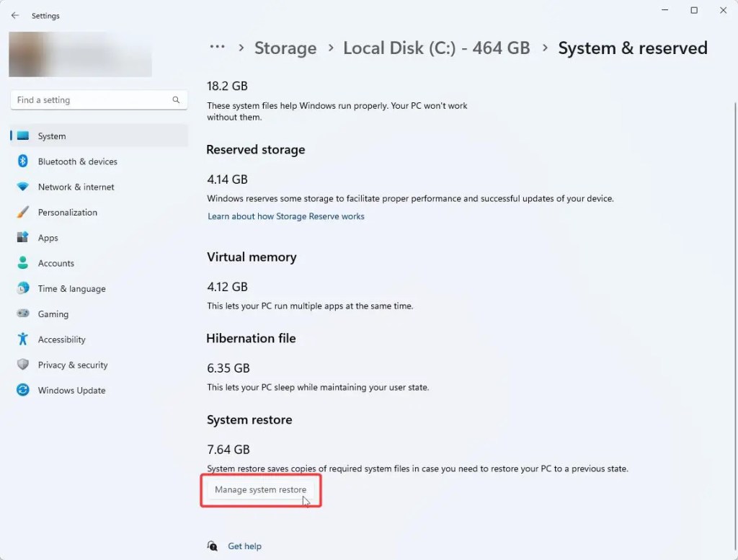This screenshot has height=560, width=738.
Task: Click the Virtual memory heading
Action: [252, 257]
